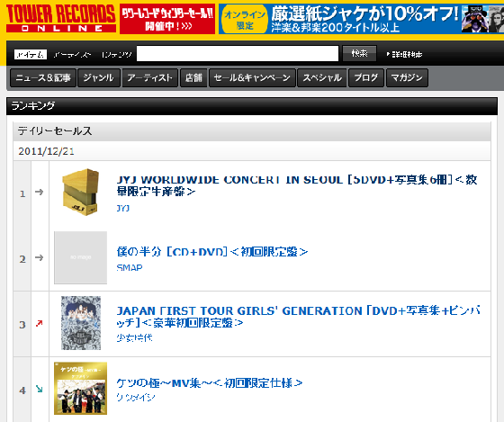Open the 店舗 menu
Viewport: 504px width, 422px height.
[x=193, y=77]
